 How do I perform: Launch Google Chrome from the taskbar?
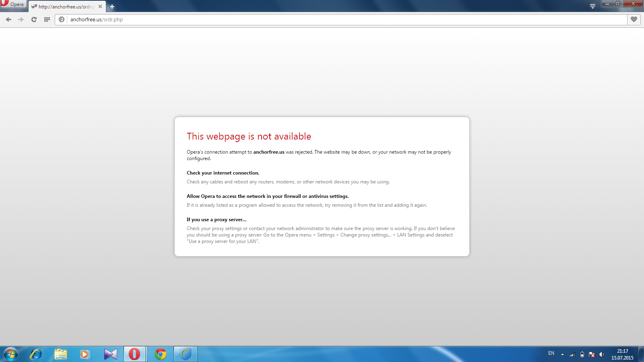click(x=161, y=354)
